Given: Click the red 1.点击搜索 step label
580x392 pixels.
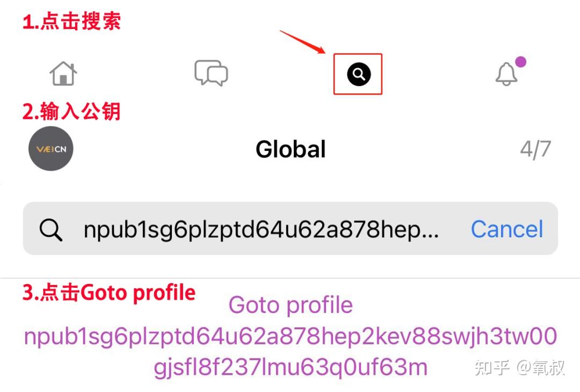Looking at the screenshot, I should pos(71,21).
